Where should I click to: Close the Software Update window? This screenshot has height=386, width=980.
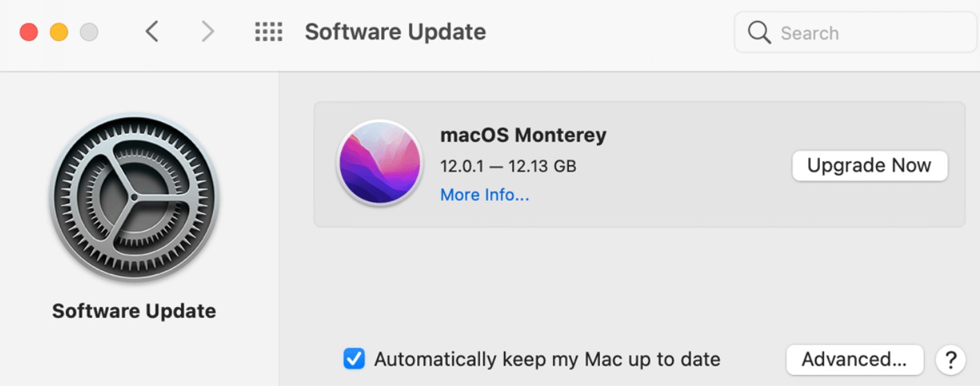[28, 32]
